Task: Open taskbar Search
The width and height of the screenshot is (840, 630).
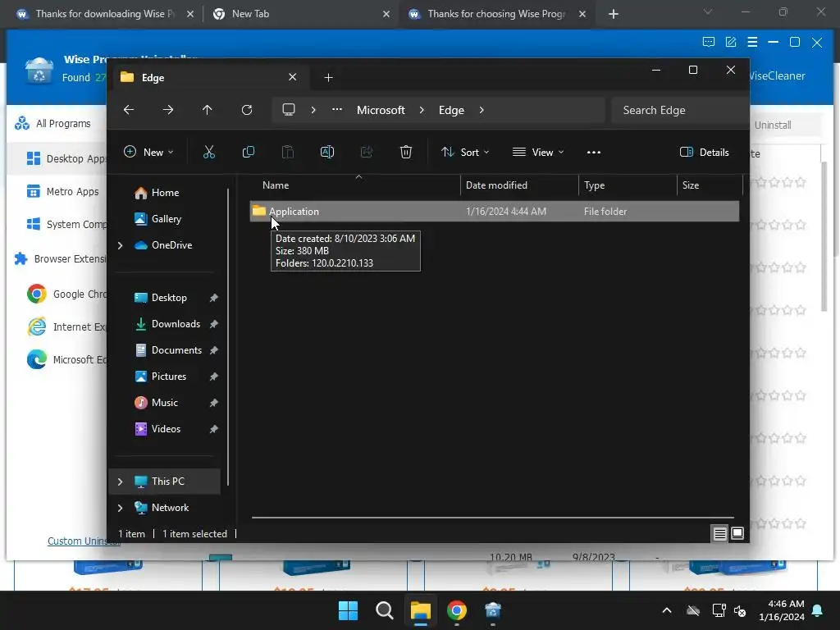Action: tap(384, 610)
